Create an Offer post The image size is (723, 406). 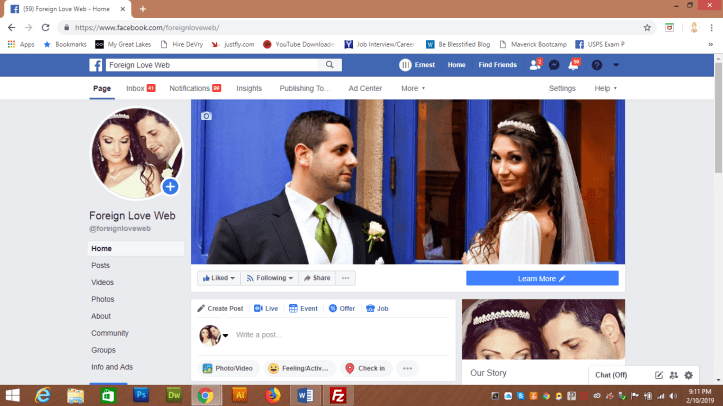[342, 308]
